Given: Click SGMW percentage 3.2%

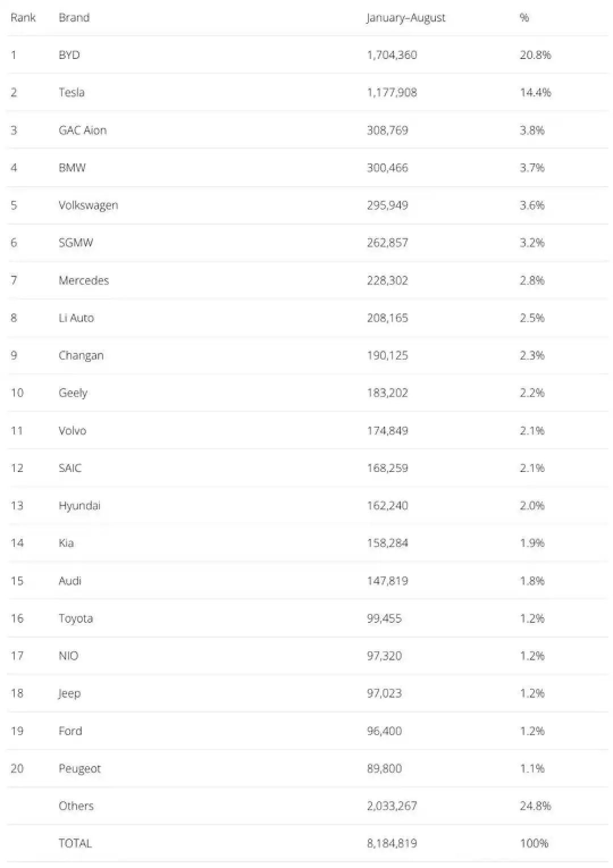Looking at the screenshot, I should pyautogui.click(x=532, y=243).
